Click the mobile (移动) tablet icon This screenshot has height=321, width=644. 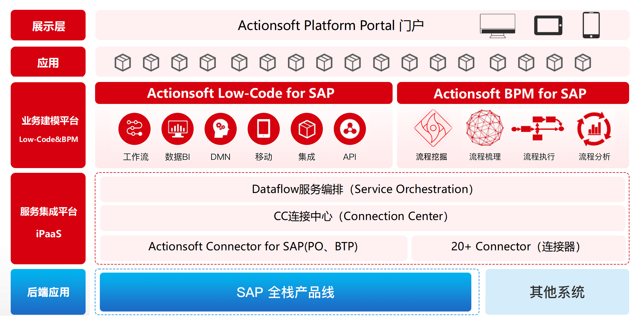coord(264,129)
